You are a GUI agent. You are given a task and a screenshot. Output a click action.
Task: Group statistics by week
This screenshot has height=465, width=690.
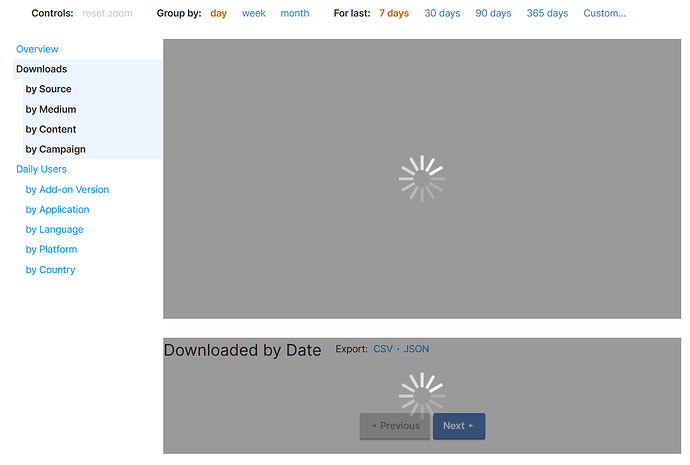pyautogui.click(x=253, y=13)
